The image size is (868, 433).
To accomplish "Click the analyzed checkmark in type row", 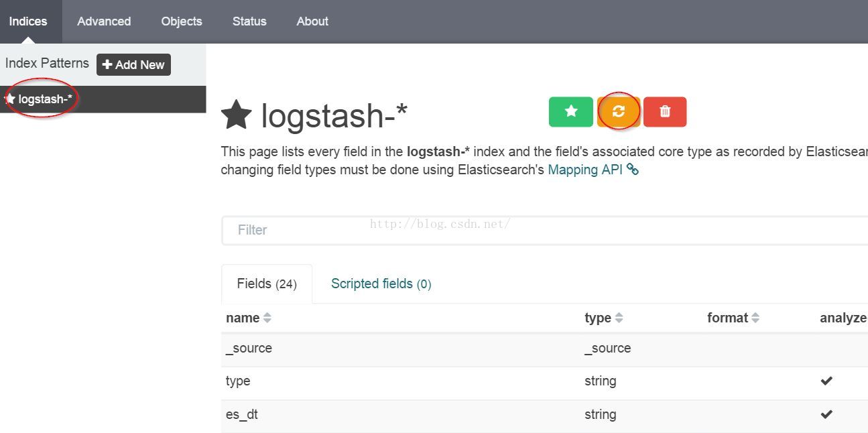I will [x=826, y=381].
